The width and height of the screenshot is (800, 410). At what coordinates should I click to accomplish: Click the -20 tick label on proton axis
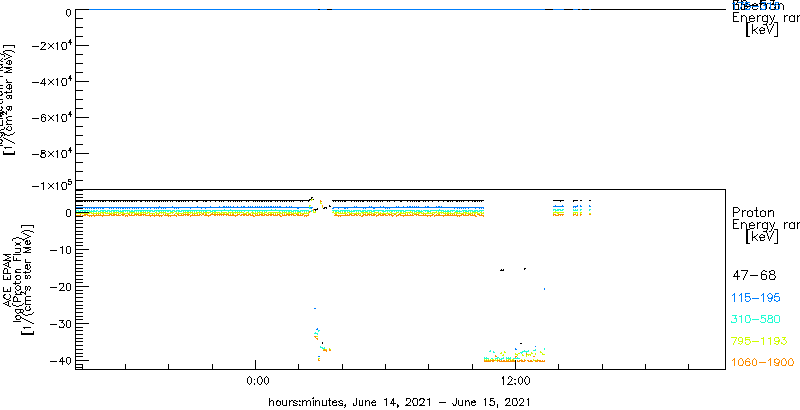point(59,287)
